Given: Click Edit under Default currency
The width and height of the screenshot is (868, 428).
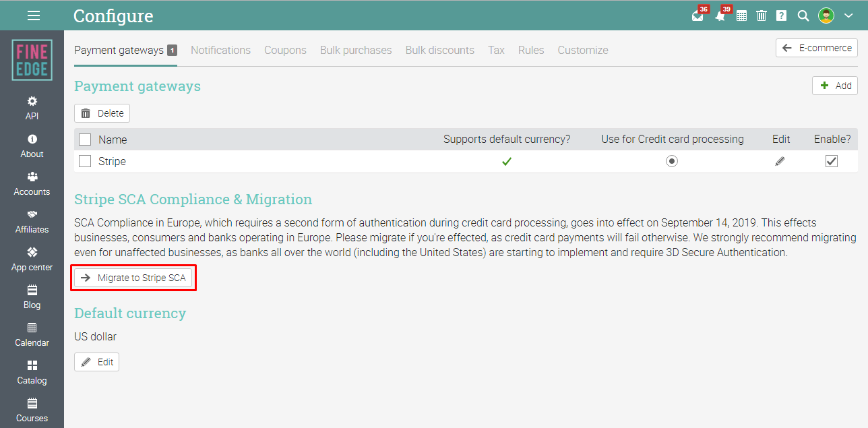Looking at the screenshot, I should 96,362.
